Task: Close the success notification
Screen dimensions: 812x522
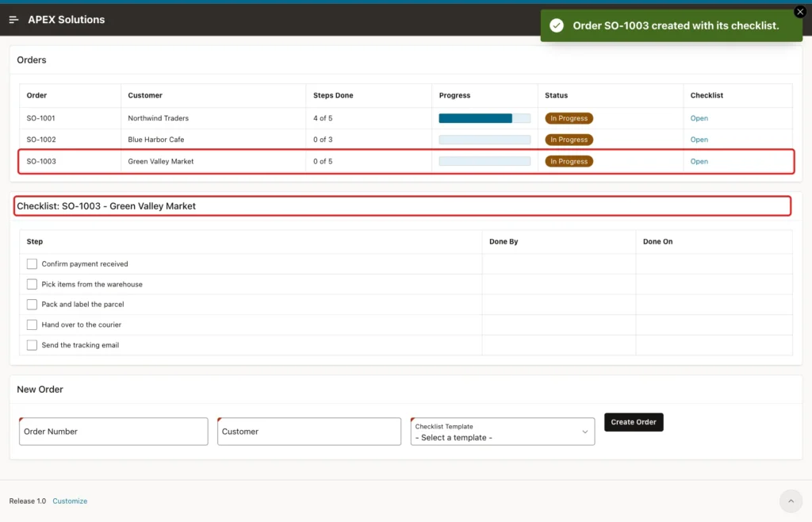Action: (799, 12)
